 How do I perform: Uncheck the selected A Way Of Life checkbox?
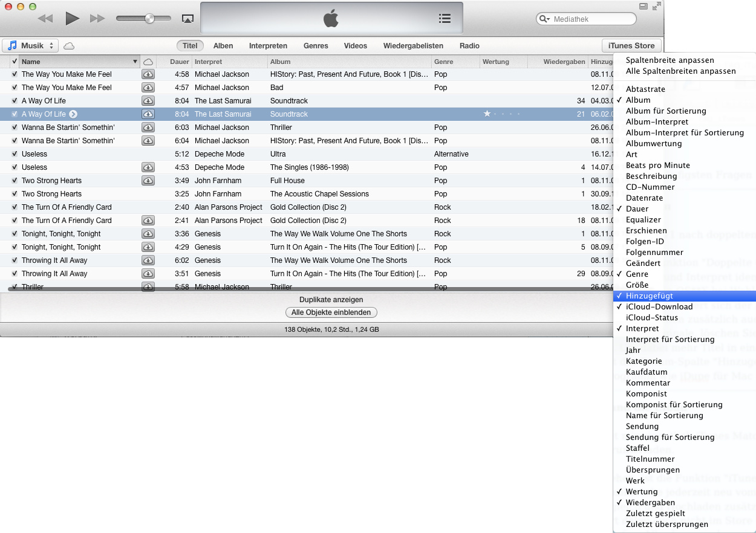pos(15,114)
